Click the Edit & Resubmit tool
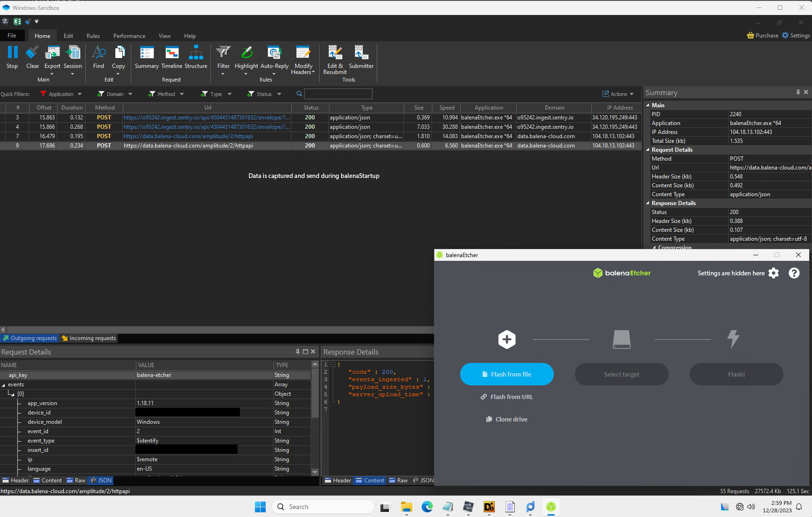The image size is (812, 517). pyautogui.click(x=335, y=52)
